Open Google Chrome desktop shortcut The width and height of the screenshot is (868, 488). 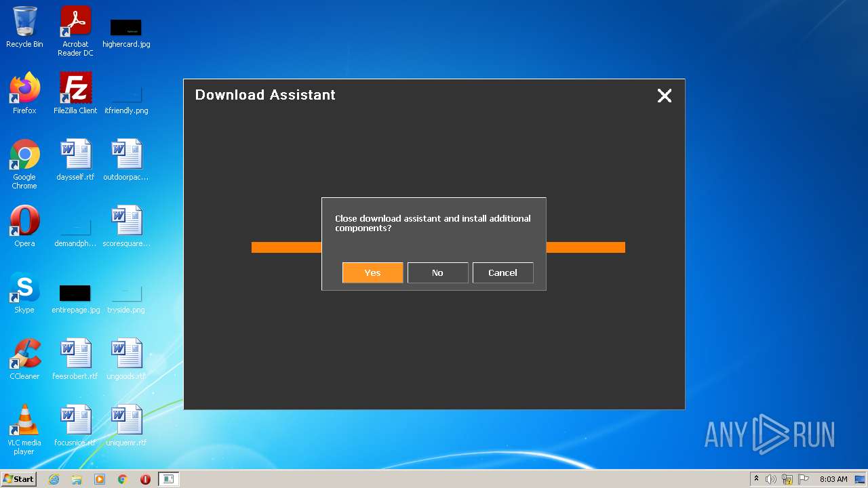[24, 165]
